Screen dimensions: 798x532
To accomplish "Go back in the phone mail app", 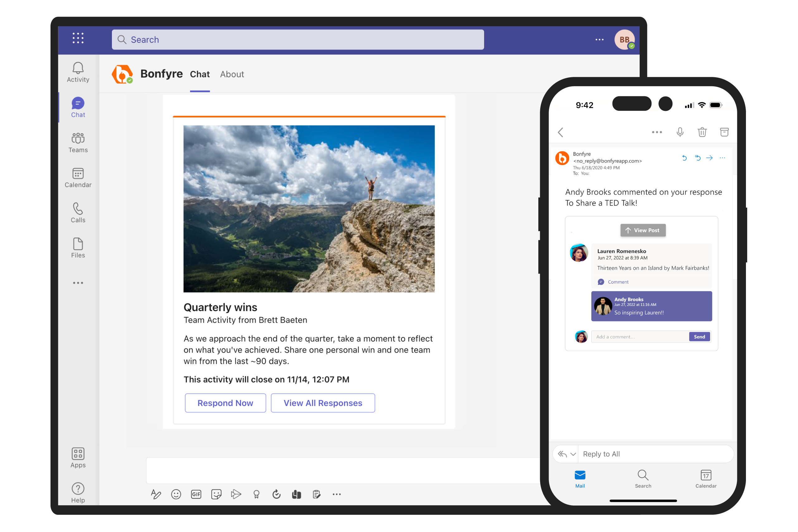I will coord(560,132).
